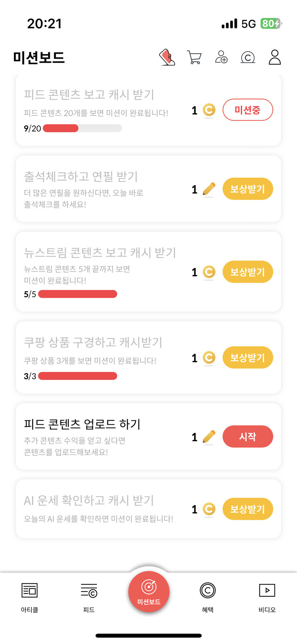
Task: Tap the center 미션보드 button
Action: tap(148, 591)
